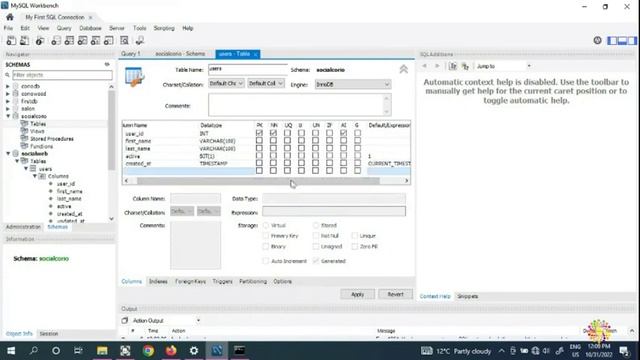
Task: Toggle PK checkbox for user_id column
Action: click(259, 133)
